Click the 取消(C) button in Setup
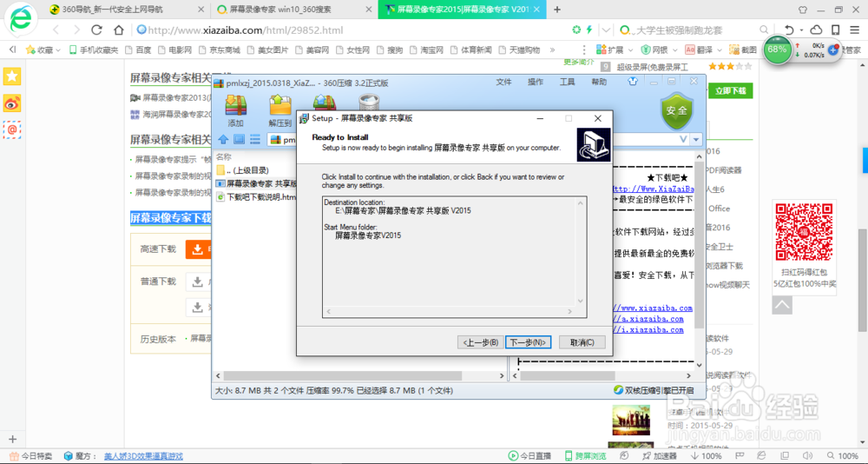This screenshot has width=868, height=464. click(x=582, y=342)
